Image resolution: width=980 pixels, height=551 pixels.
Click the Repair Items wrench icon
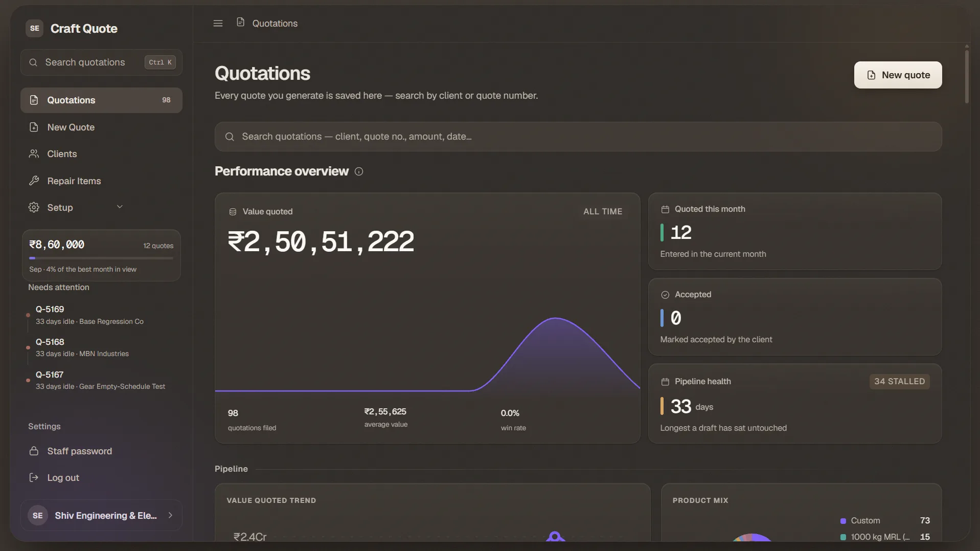34,181
